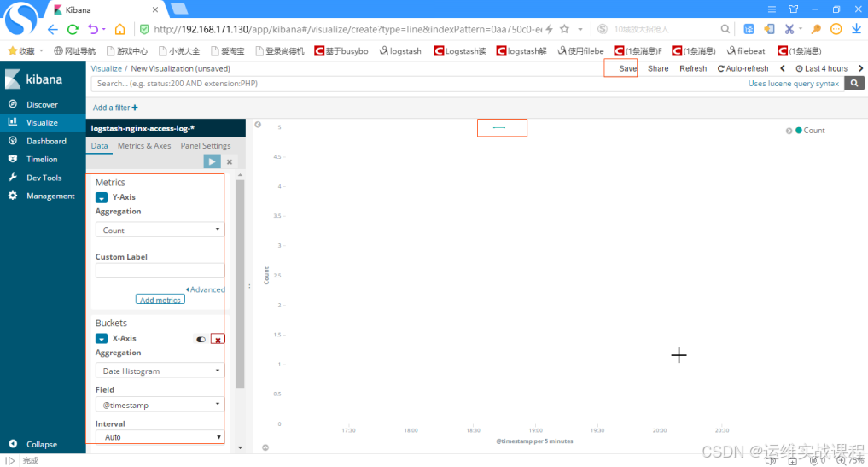Open Discover in Kibana sidebar
This screenshot has height=467, width=868.
[x=42, y=104]
